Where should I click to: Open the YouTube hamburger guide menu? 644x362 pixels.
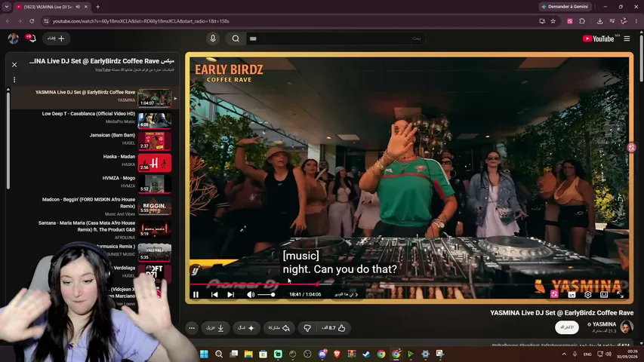(x=627, y=38)
